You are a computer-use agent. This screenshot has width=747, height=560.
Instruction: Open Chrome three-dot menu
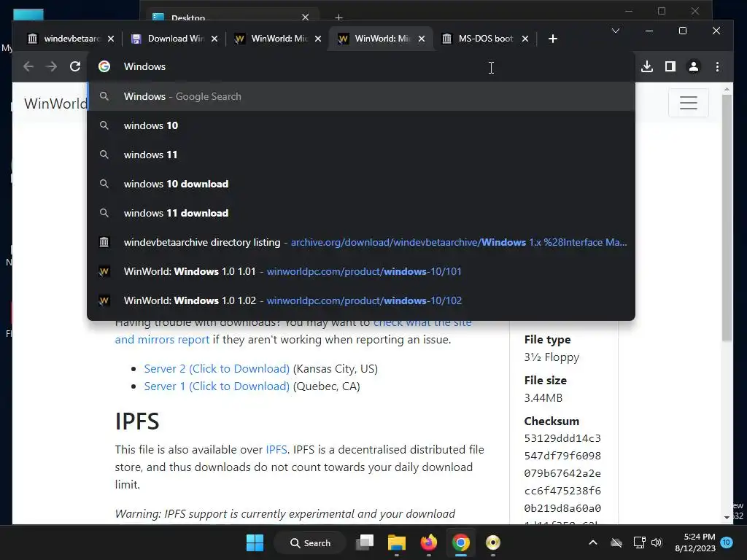pyautogui.click(x=718, y=66)
